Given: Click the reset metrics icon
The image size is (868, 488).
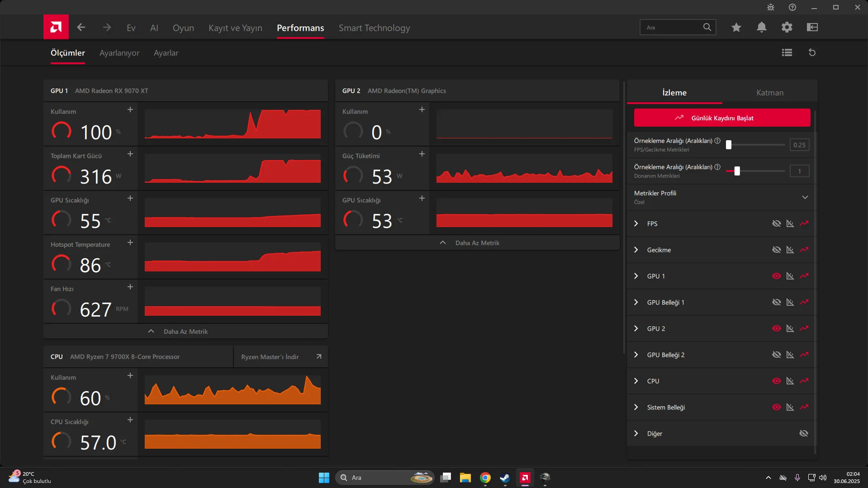Looking at the screenshot, I should coord(812,52).
